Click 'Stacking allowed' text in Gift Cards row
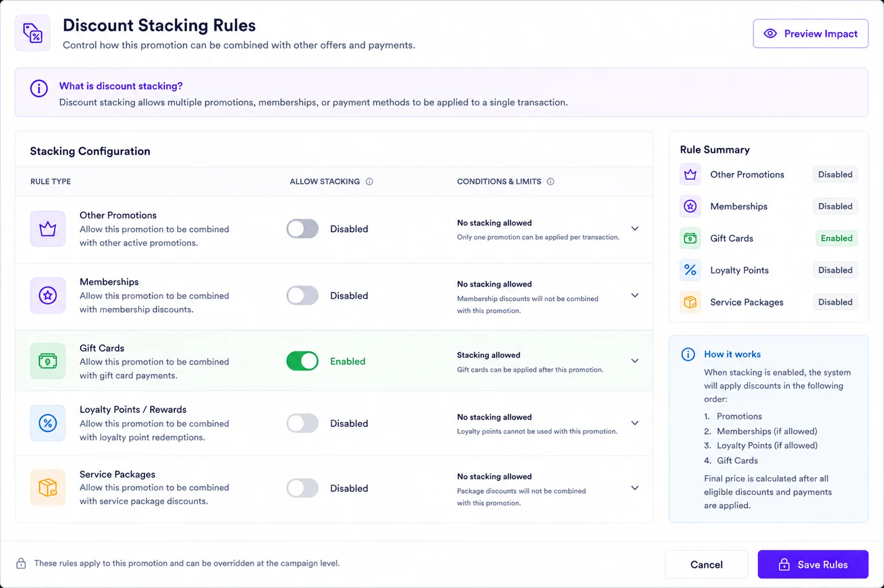The height and width of the screenshot is (588, 884). 489,355
